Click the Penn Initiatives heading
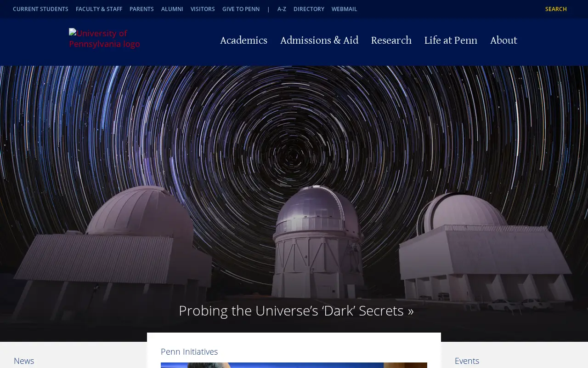 click(189, 351)
